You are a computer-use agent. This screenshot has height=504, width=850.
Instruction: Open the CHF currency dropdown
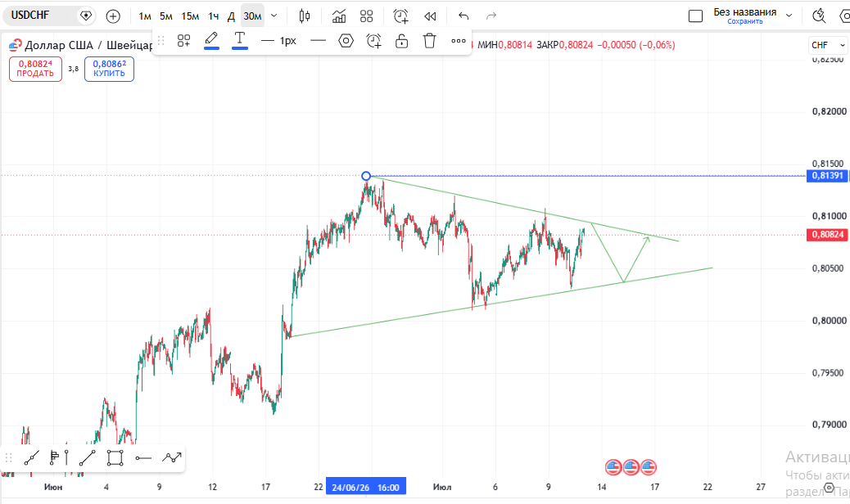point(828,45)
